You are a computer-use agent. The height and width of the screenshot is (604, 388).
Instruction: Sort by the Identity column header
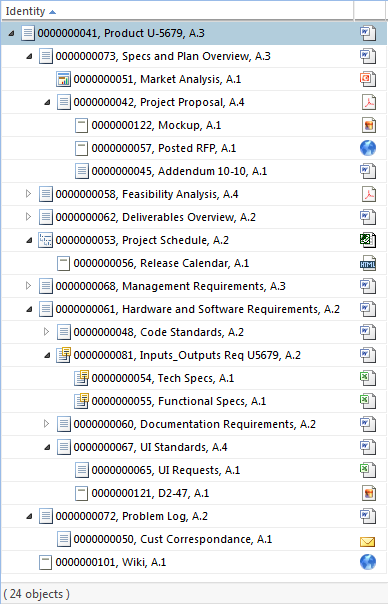(177, 11)
